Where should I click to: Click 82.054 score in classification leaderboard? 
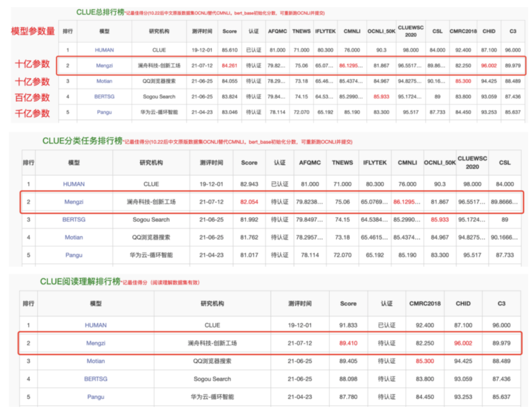249,202
